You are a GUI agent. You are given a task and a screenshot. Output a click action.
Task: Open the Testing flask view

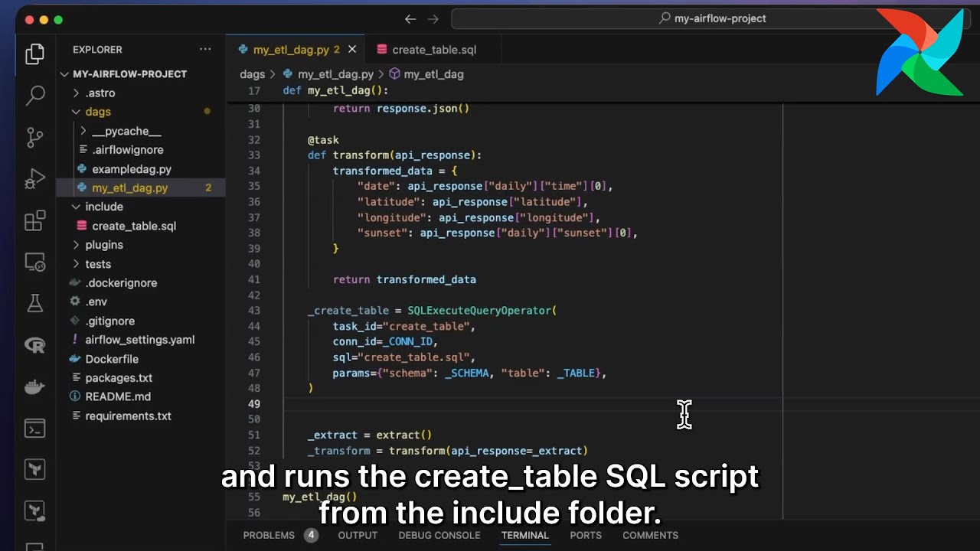(34, 304)
